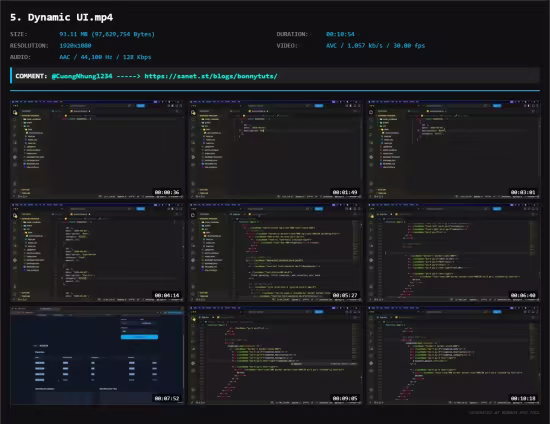View the app preview thumbnail at 00:07:52

97,356
